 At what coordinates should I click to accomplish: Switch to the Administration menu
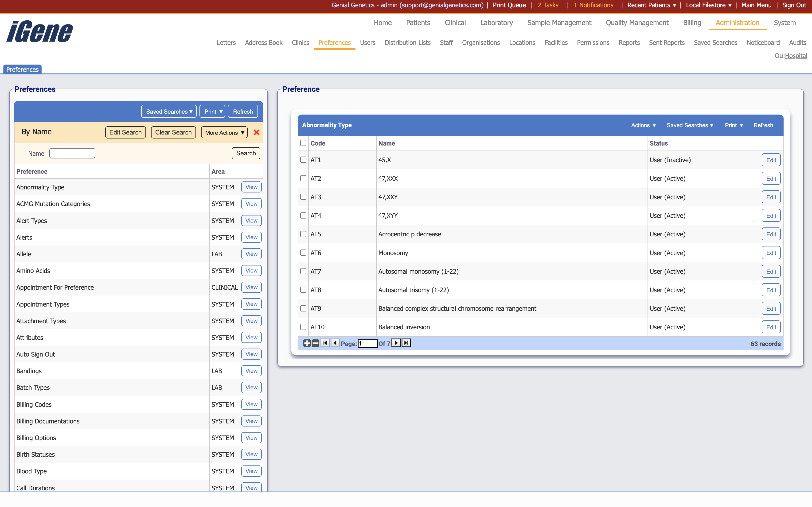click(x=737, y=23)
